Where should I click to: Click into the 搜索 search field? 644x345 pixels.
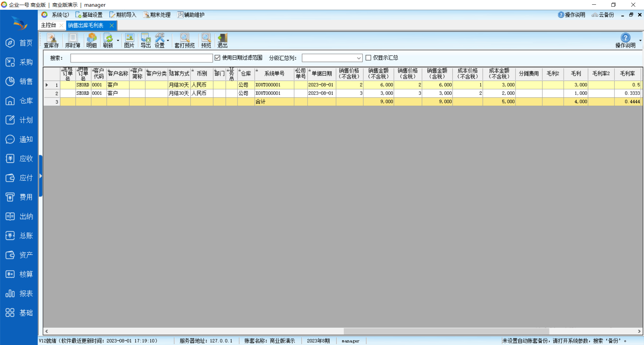tap(141, 58)
